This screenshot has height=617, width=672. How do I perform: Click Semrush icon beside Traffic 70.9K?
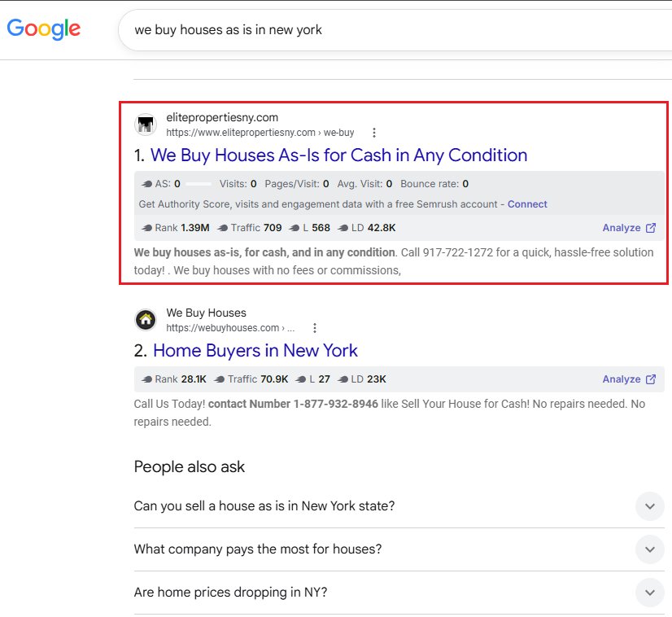[219, 379]
